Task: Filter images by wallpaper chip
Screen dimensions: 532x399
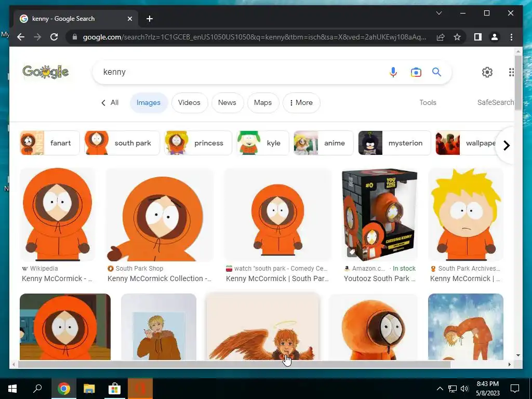Action: pos(467,143)
